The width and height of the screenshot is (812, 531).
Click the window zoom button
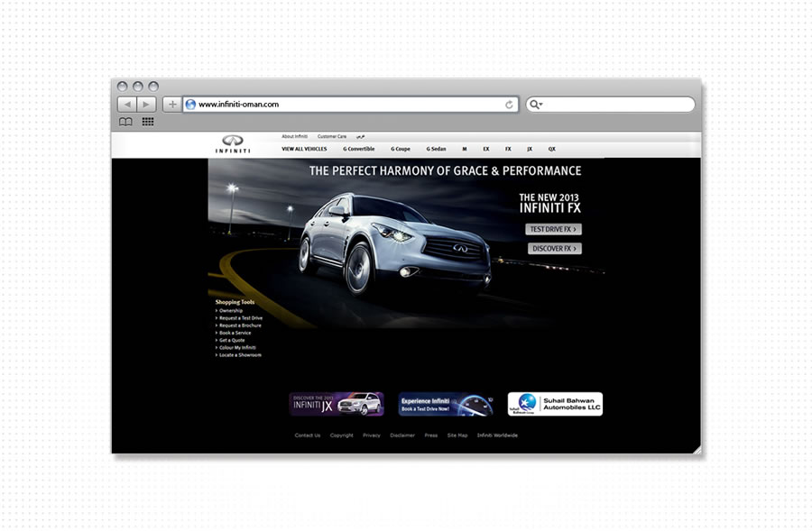pos(153,87)
